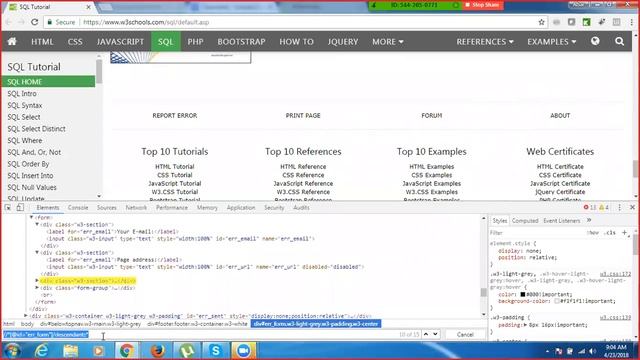Switch to the Sources tab
The height and width of the screenshot is (360, 640).
pos(107,207)
